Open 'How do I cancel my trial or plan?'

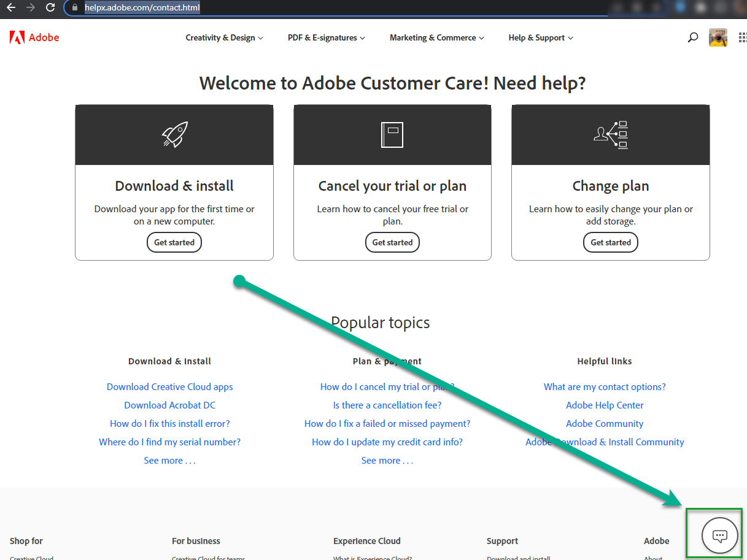click(x=387, y=386)
